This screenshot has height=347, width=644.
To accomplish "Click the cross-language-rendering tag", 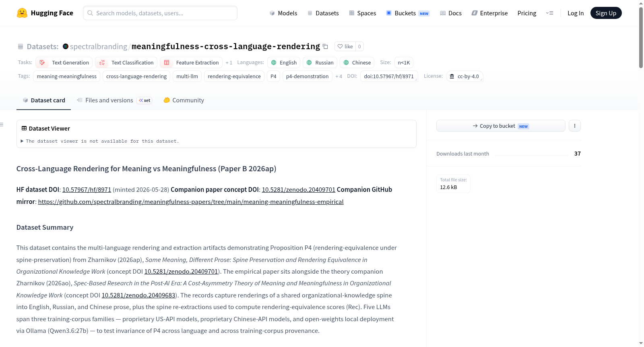I will (136, 76).
